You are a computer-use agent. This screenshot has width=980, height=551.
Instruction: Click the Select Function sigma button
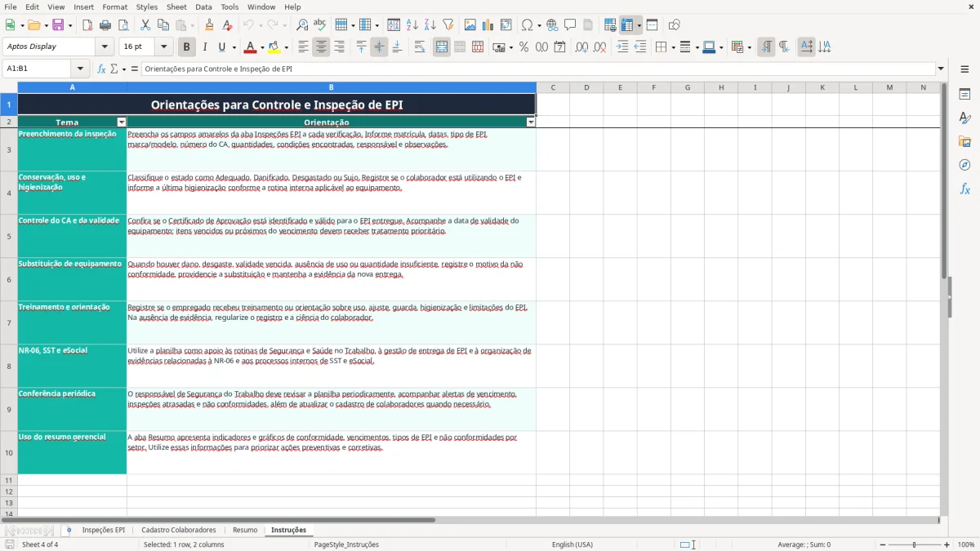point(114,69)
